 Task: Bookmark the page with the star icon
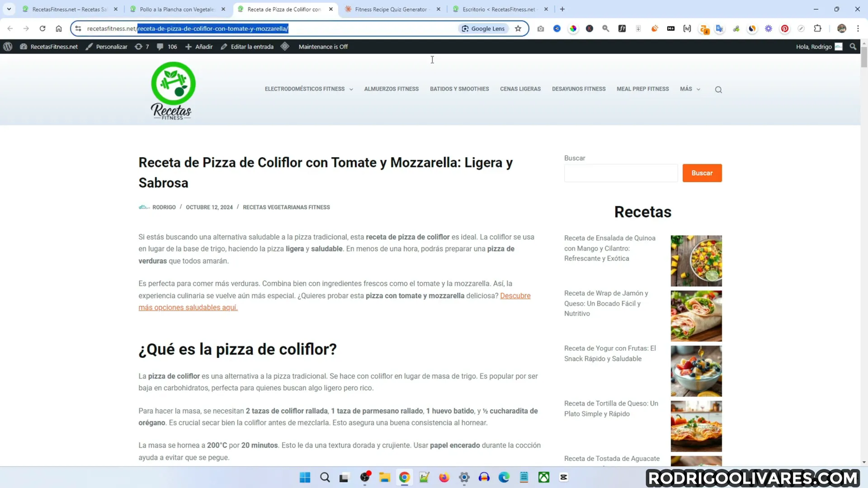(518, 28)
